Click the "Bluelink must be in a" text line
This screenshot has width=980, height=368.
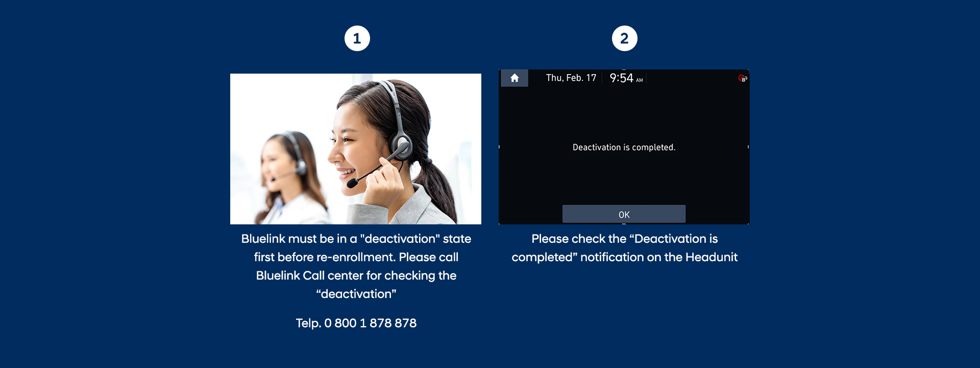pos(356,239)
